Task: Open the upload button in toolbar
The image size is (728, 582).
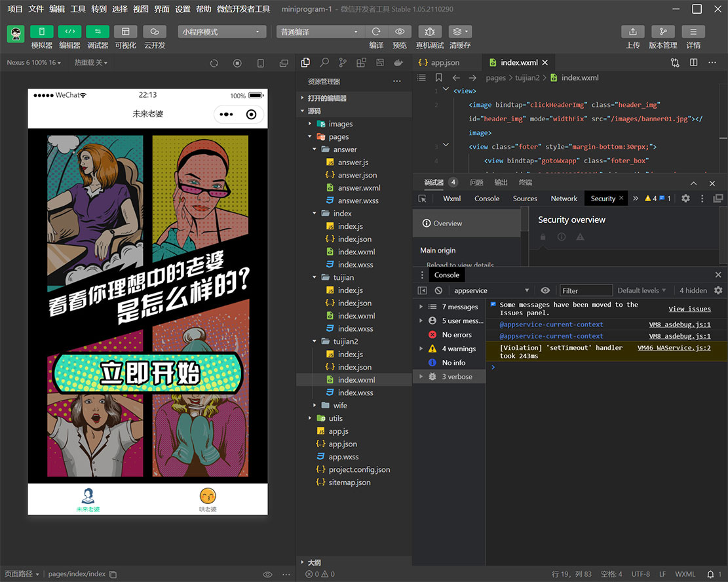Action: [632, 32]
